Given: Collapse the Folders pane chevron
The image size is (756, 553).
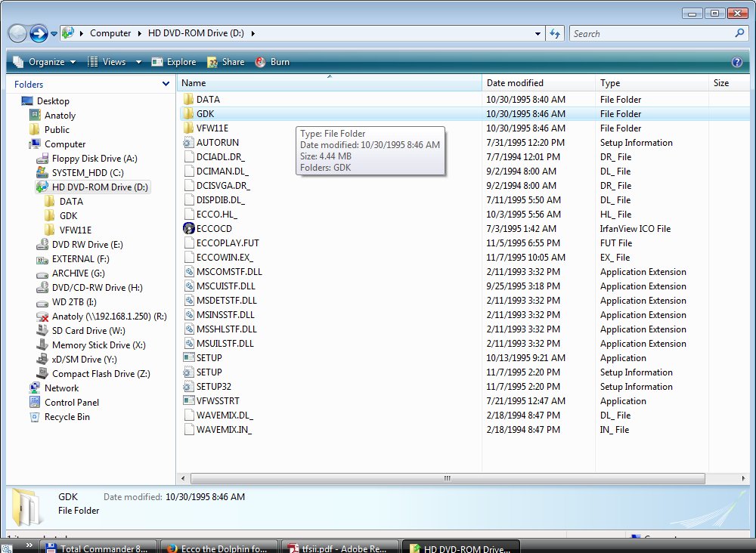Looking at the screenshot, I should [166, 84].
